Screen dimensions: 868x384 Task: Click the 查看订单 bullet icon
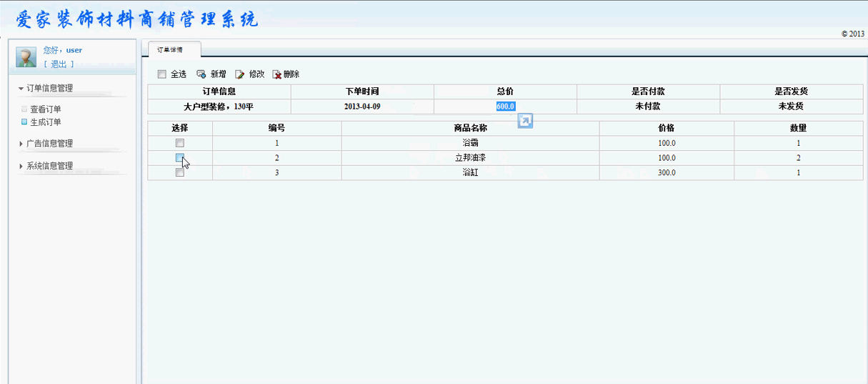coord(24,109)
